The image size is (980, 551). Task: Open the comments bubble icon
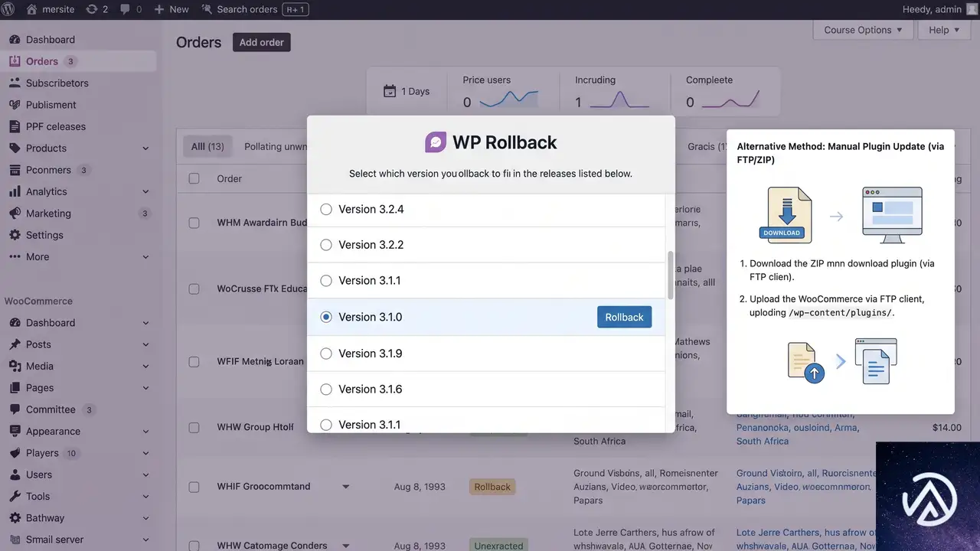click(x=125, y=9)
